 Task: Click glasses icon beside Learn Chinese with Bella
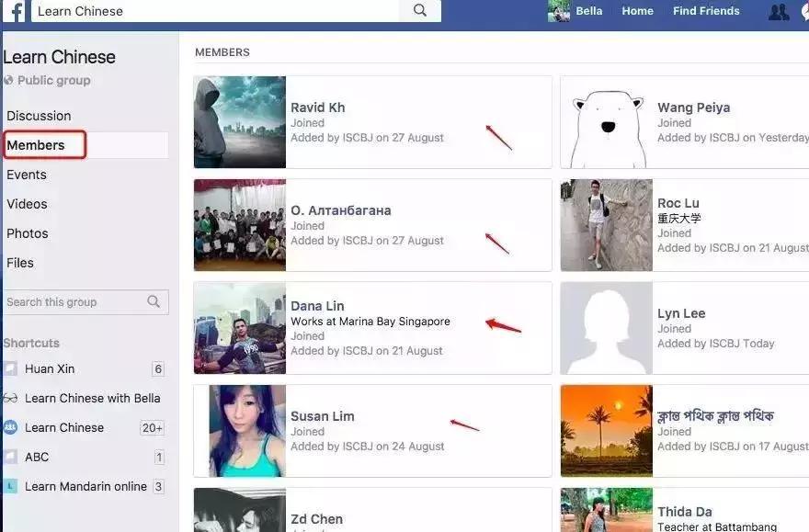tap(11, 398)
